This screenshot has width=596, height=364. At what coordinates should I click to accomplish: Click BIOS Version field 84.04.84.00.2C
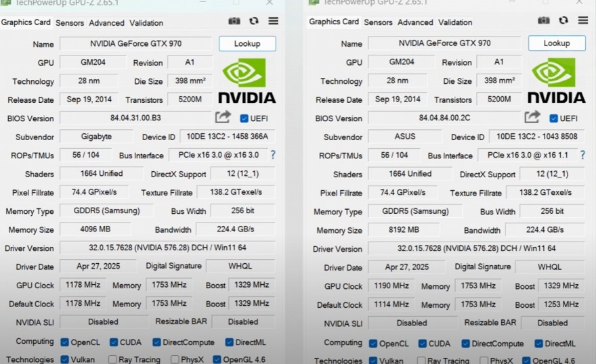445,118
